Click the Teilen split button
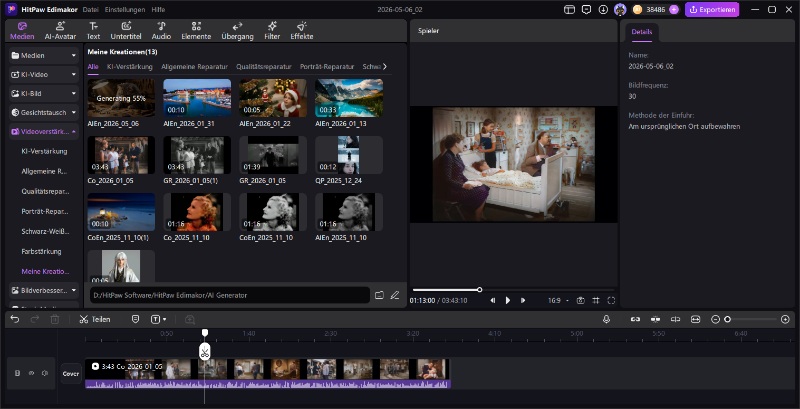The height and width of the screenshot is (409, 800). pos(95,319)
